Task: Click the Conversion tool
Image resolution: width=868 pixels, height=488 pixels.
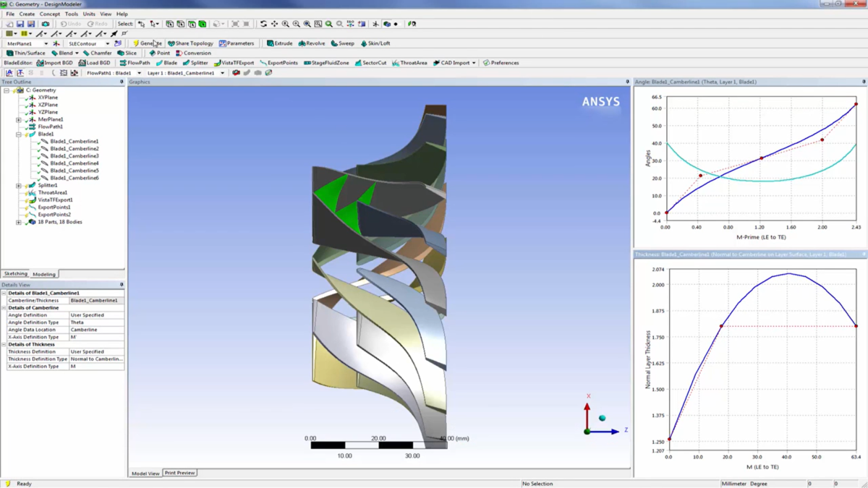Action: [x=193, y=53]
